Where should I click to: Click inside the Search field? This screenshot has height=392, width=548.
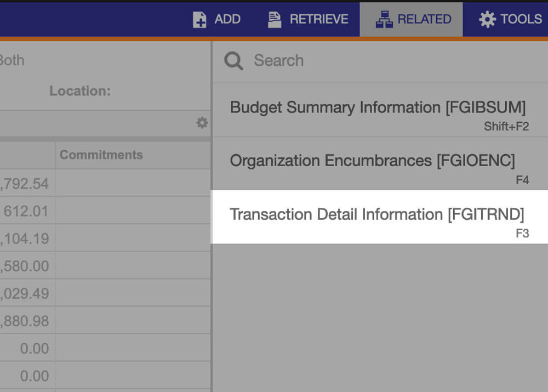[307, 60]
